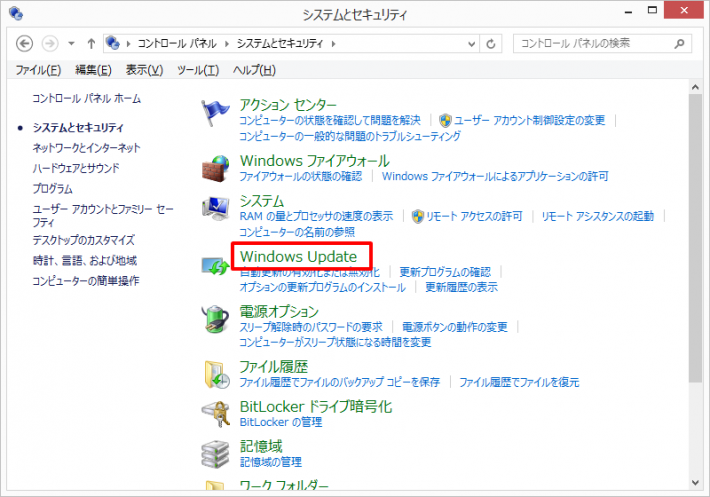Click オプションの更新プログラムのインストール link

322,287
